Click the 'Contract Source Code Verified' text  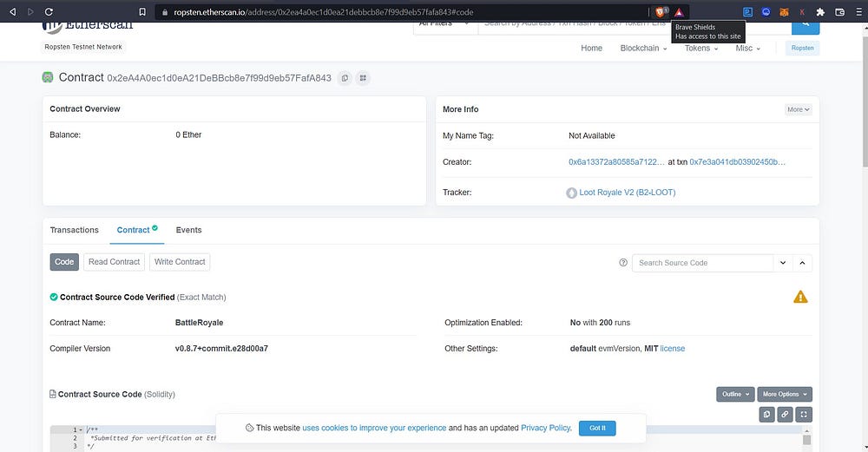tap(117, 297)
